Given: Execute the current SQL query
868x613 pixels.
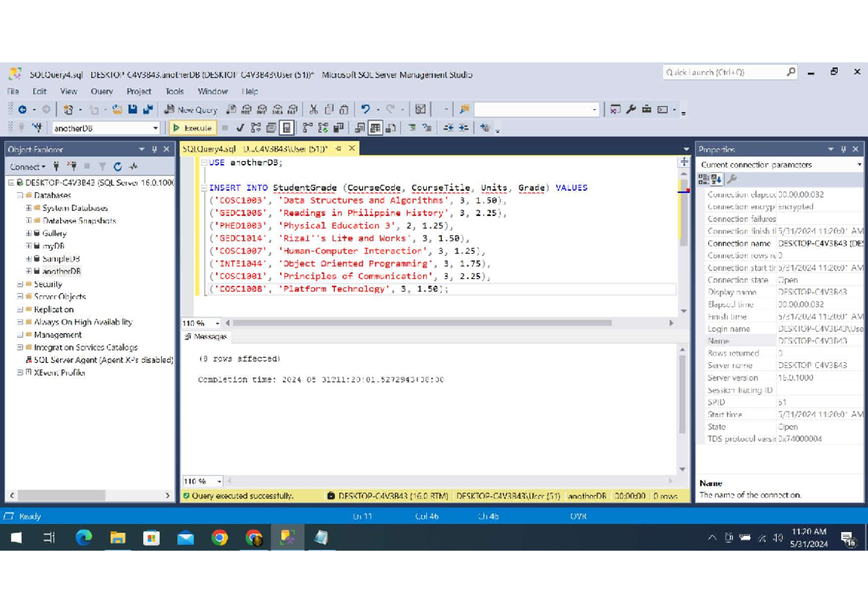Looking at the screenshot, I should [192, 127].
